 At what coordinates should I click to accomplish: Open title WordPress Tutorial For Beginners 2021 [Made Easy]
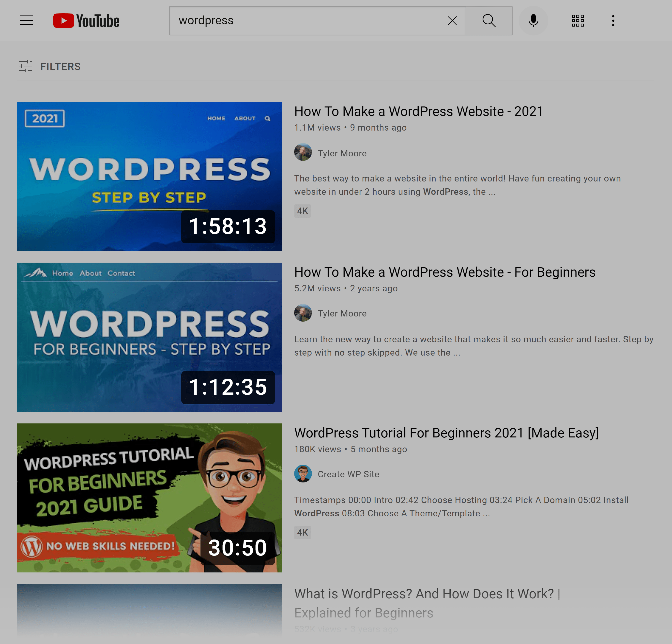446,433
